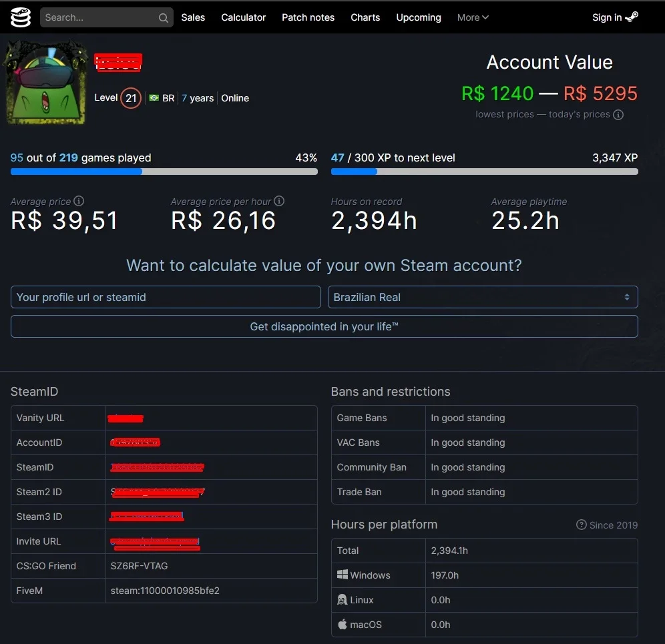Click the info icon next to Average price per hour
Image resolution: width=665 pixels, height=644 pixels.
(x=279, y=200)
